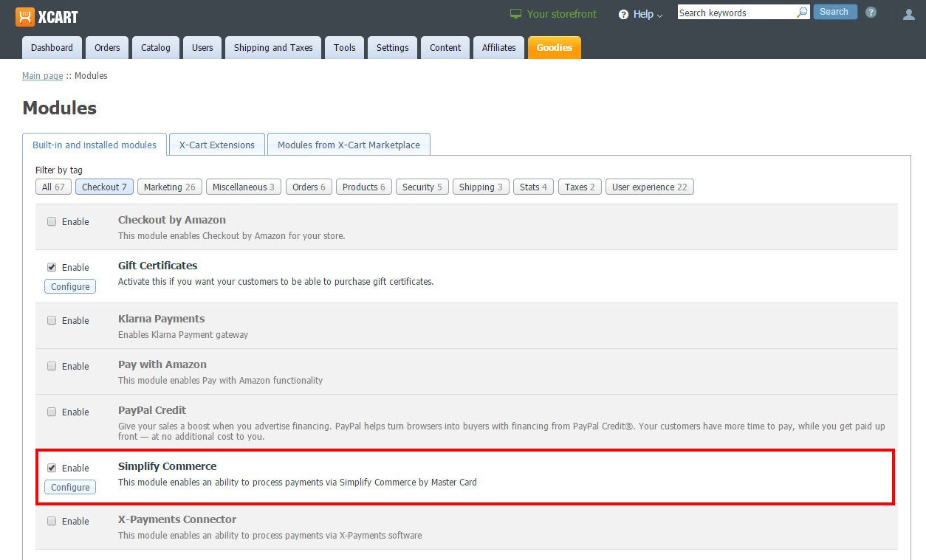The height and width of the screenshot is (560, 926).
Task: Filter by Checkout 7 tag
Action: click(x=104, y=187)
